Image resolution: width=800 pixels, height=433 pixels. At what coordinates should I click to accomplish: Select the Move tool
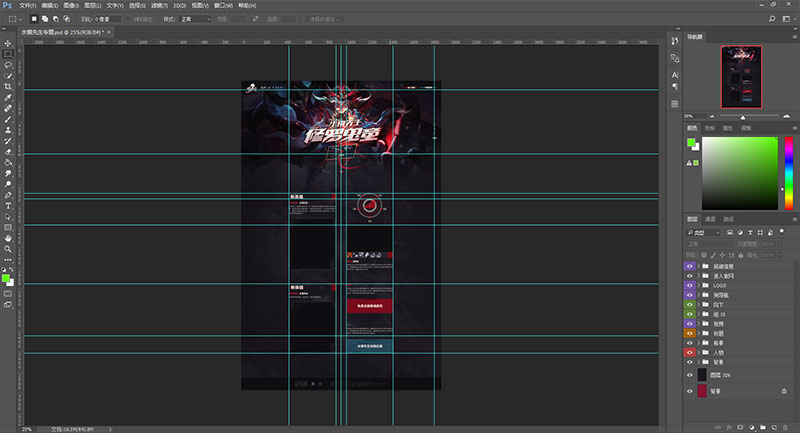tap(8, 43)
